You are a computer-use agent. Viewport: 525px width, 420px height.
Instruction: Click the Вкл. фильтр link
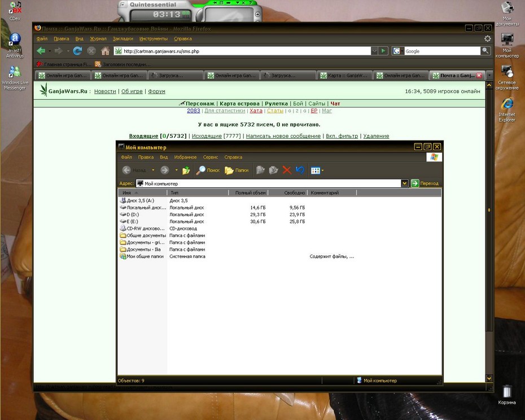[342, 136]
